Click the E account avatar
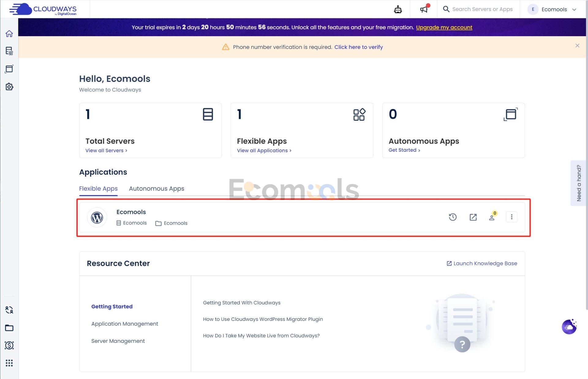Viewport: 588px width, 379px height. click(x=533, y=9)
